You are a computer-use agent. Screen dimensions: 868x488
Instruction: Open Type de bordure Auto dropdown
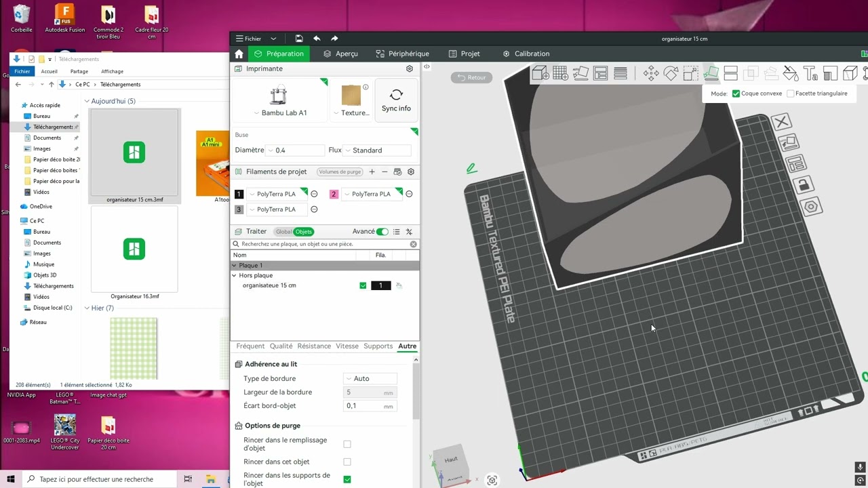coord(370,379)
